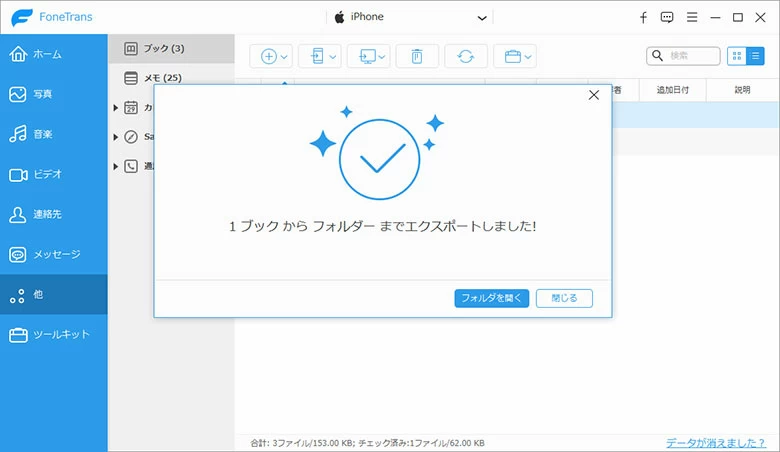Open the feedback chat bubble icon
The width and height of the screenshot is (780, 452).
(x=667, y=17)
